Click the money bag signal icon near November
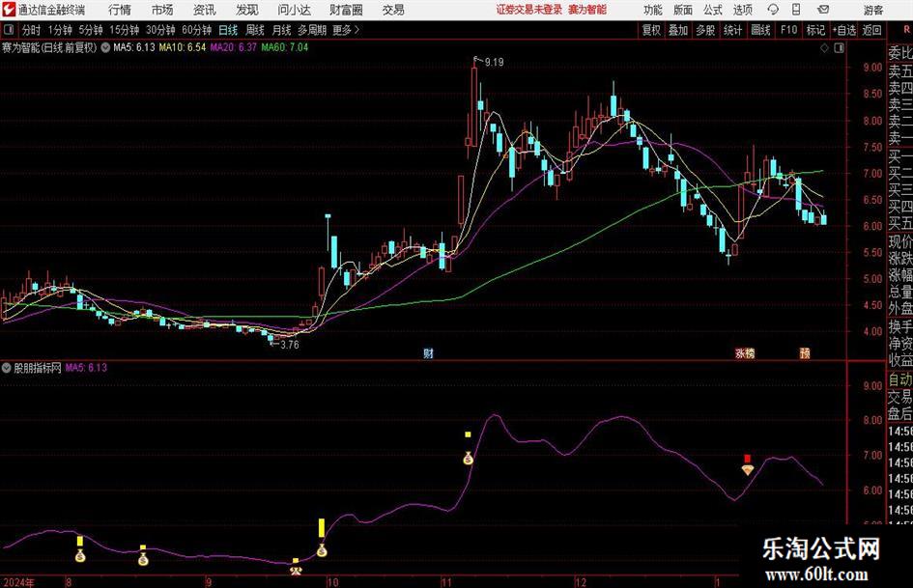Screen dimensions: 913x588 (469, 459)
